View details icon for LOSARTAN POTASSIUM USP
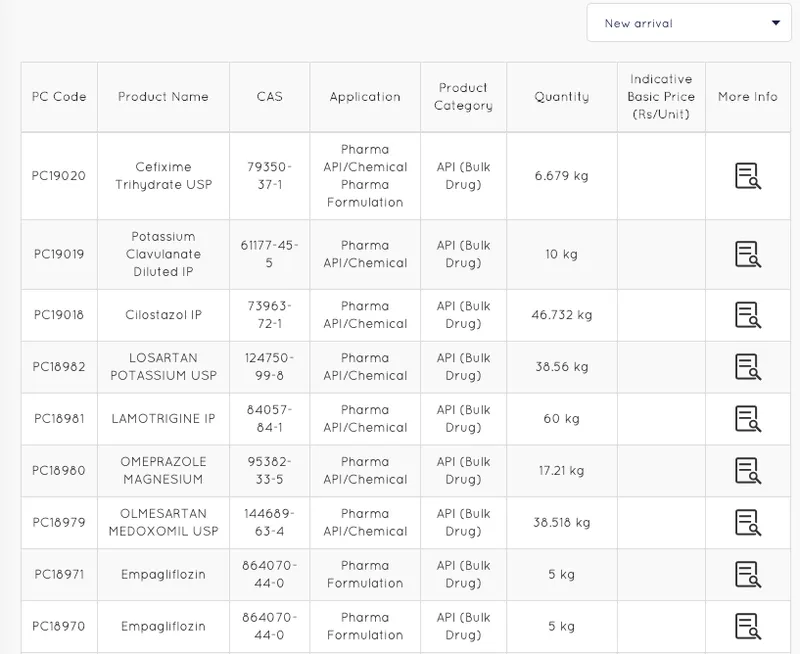 click(747, 367)
